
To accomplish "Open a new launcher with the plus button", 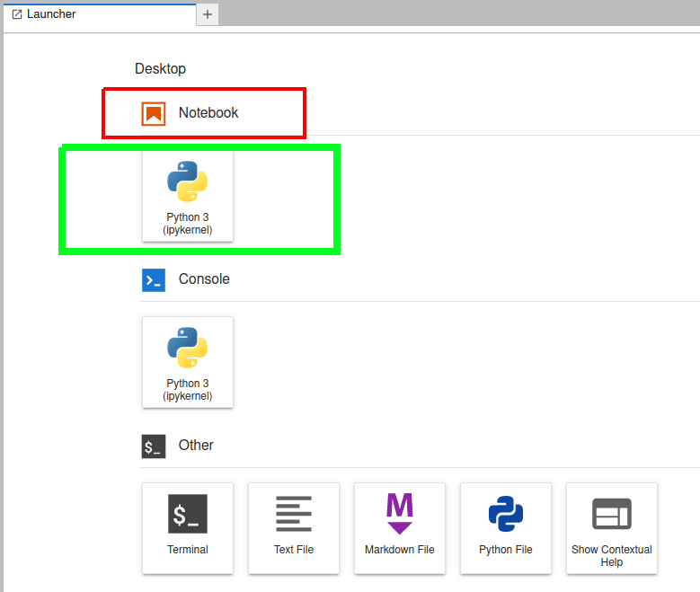I will click(x=208, y=14).
